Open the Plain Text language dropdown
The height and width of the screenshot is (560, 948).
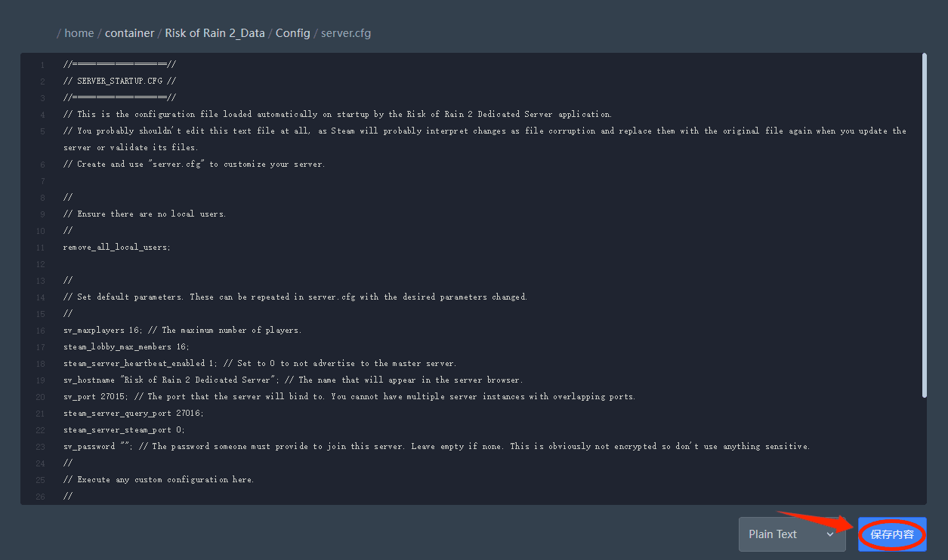click(x=792, y=534)
